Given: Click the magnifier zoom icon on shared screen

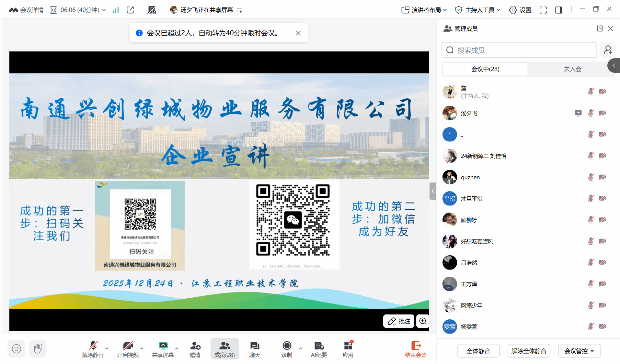Looking at the screenshot, I should tap(423, 321).
